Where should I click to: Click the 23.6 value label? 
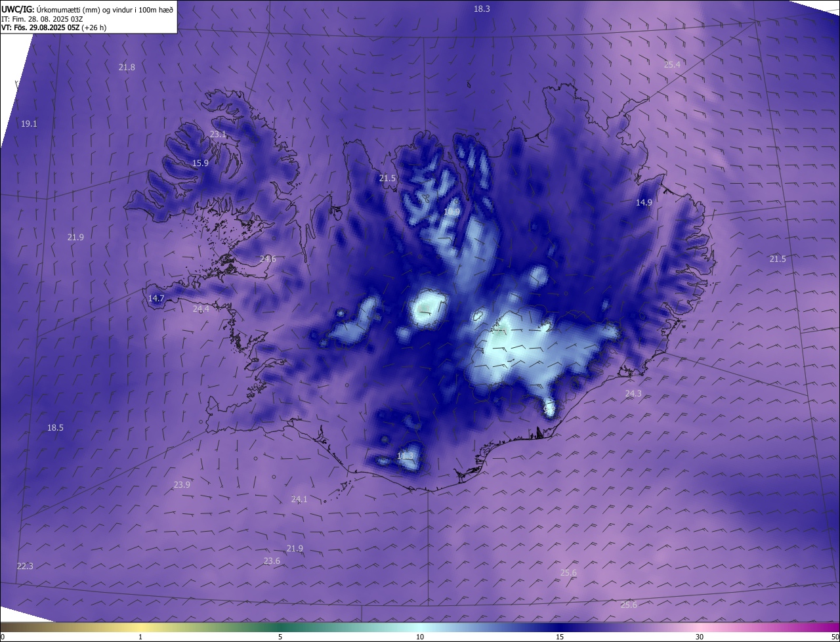(272, 561)
